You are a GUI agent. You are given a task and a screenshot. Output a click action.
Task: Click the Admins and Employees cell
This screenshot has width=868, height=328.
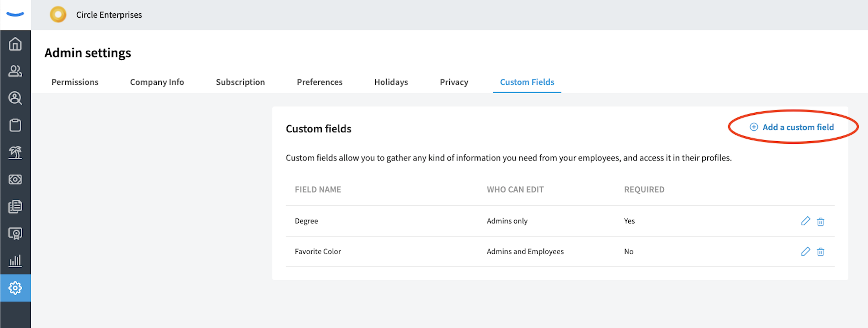coord(525,251)
